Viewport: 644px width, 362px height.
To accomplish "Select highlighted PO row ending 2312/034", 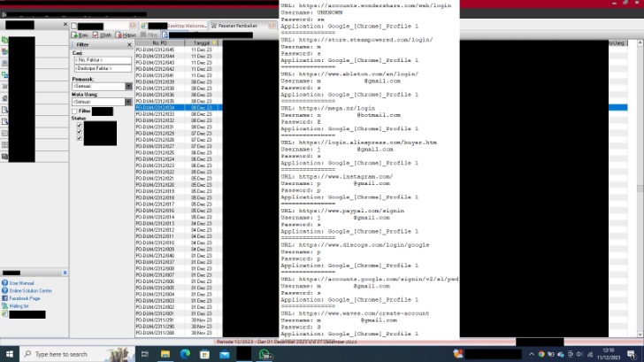I will click(x=179, y=108).
